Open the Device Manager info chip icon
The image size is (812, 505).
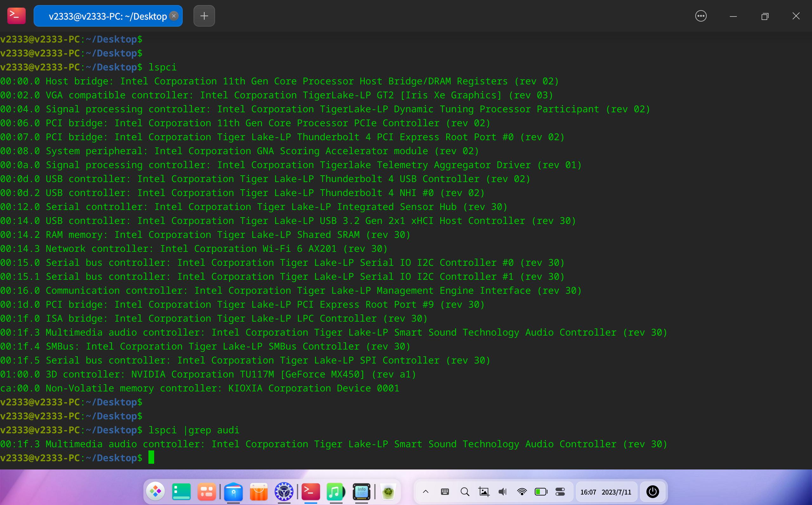[x=361, y=491]
